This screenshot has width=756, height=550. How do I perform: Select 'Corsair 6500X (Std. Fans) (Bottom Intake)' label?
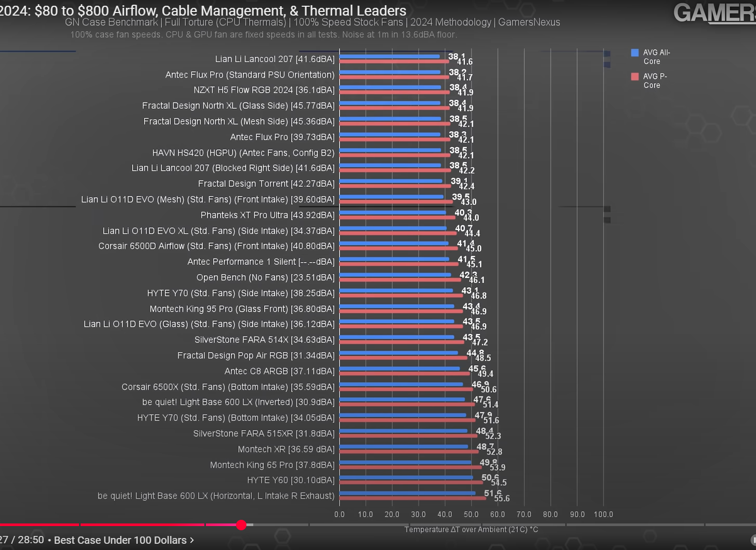click(228, 387)
